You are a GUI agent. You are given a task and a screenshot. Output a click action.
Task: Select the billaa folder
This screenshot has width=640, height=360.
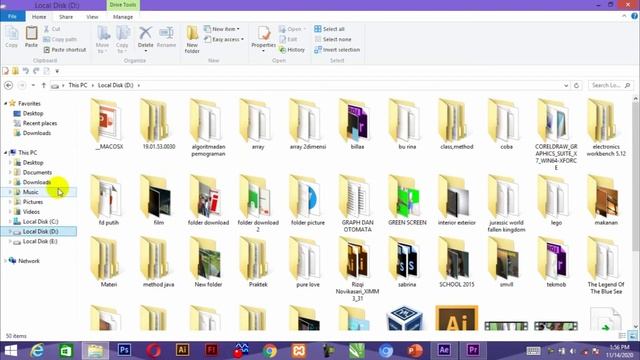click(357, 124)
